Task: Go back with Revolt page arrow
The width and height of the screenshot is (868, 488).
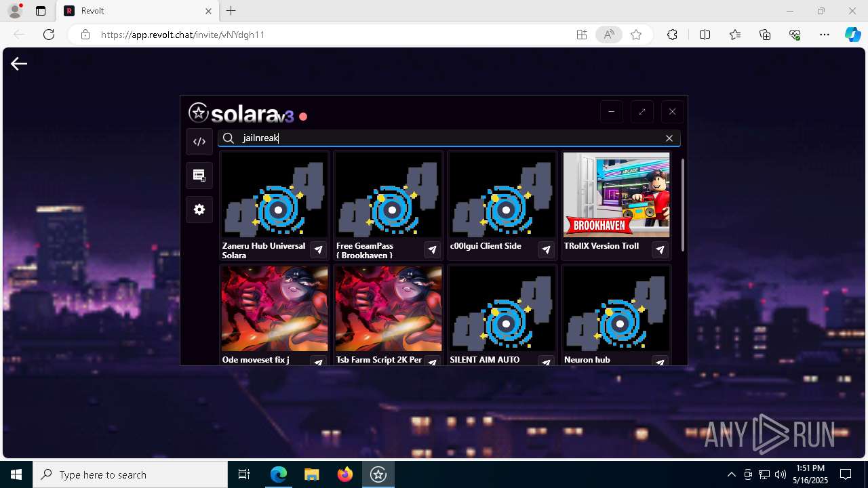Action: click(19, 64)
